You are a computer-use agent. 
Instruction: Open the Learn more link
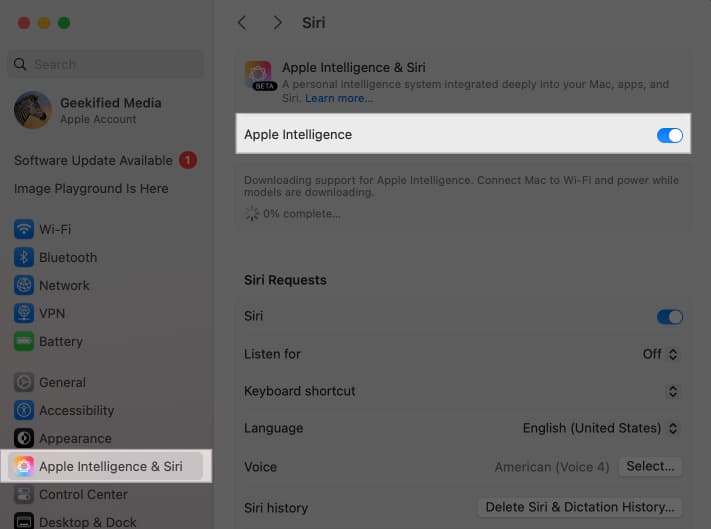(x=339, y=98)
